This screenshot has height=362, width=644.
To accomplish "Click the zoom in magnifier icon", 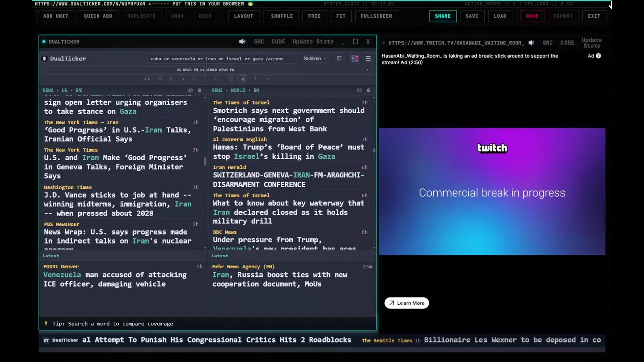I will point(171,79).
